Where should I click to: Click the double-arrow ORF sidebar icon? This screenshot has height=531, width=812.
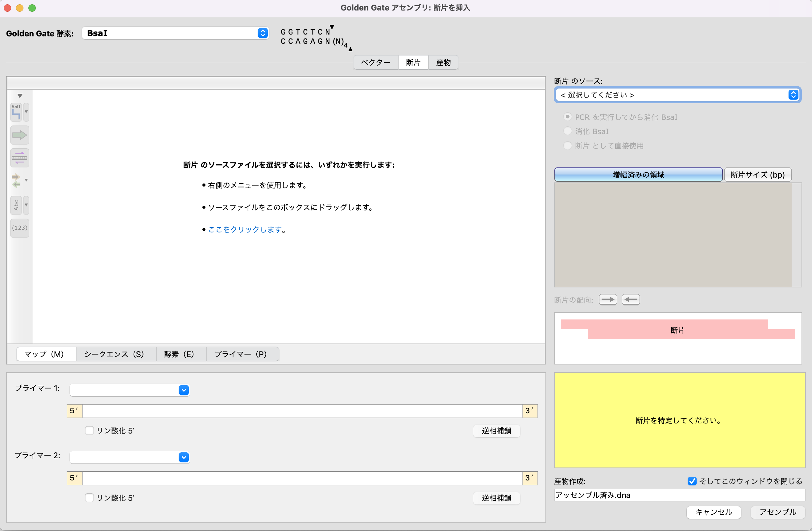(16, 180)
